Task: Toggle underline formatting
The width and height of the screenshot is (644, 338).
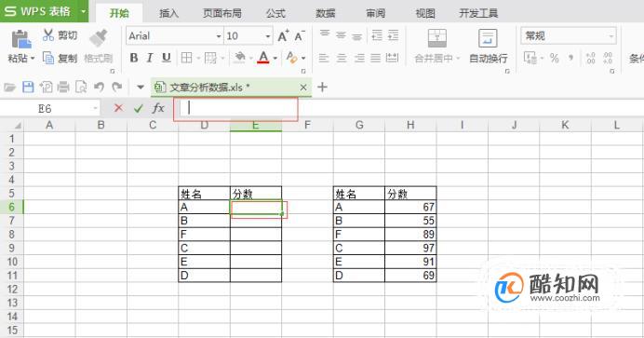Action: point(167,58)
